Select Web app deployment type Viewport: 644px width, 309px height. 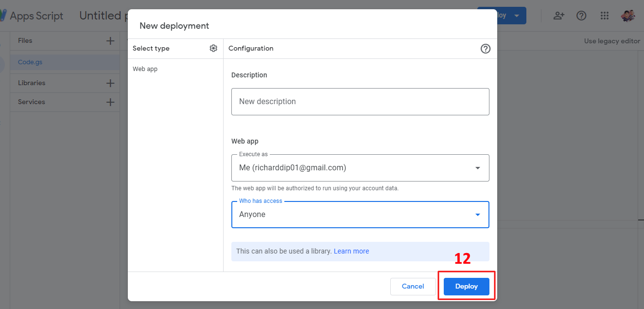coord(145,69)
